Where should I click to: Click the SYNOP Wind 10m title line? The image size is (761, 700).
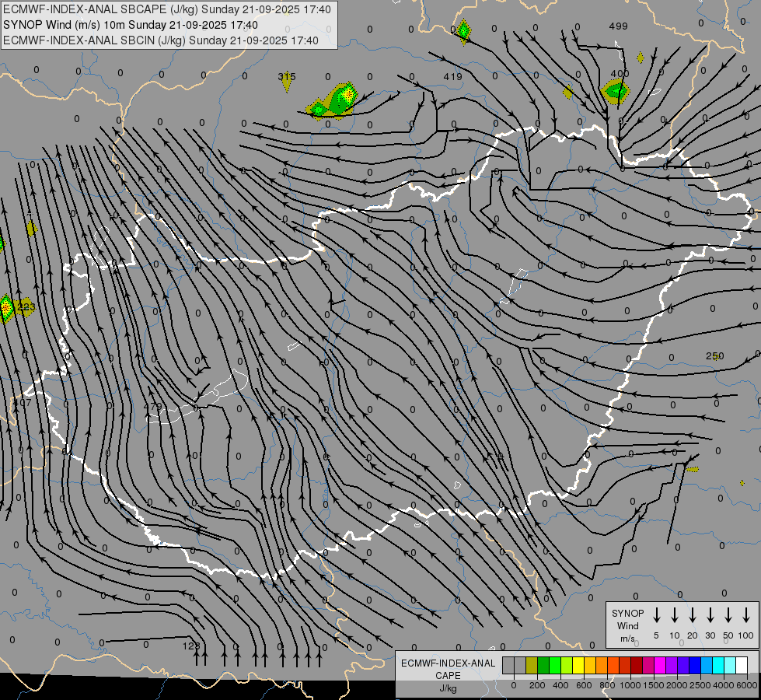(x=131, y=25)
